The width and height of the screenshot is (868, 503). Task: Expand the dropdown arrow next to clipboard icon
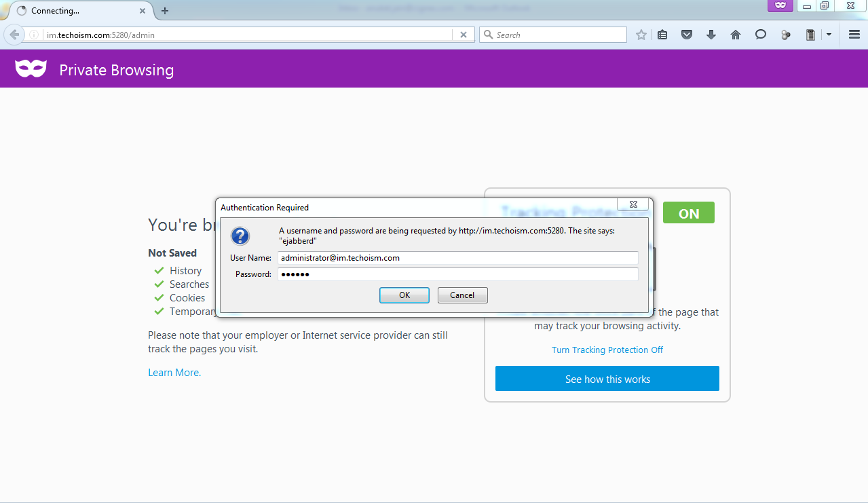[829, 35]
